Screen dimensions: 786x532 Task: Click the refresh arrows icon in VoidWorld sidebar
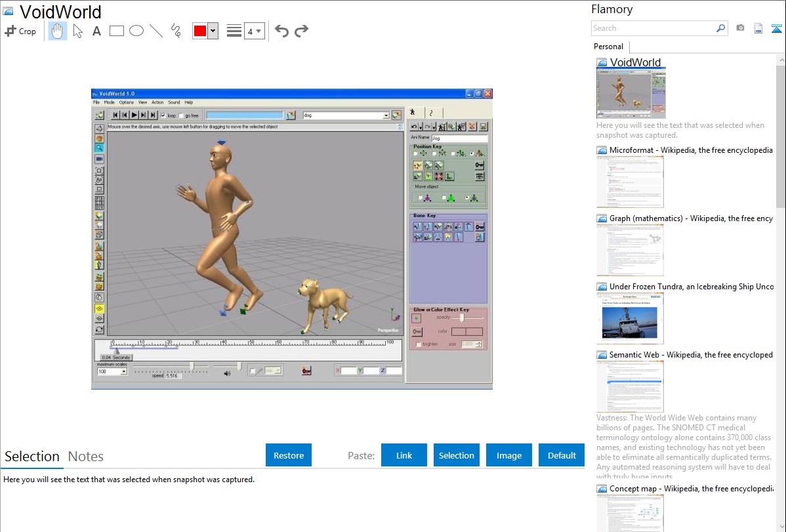tap(99, 329)
